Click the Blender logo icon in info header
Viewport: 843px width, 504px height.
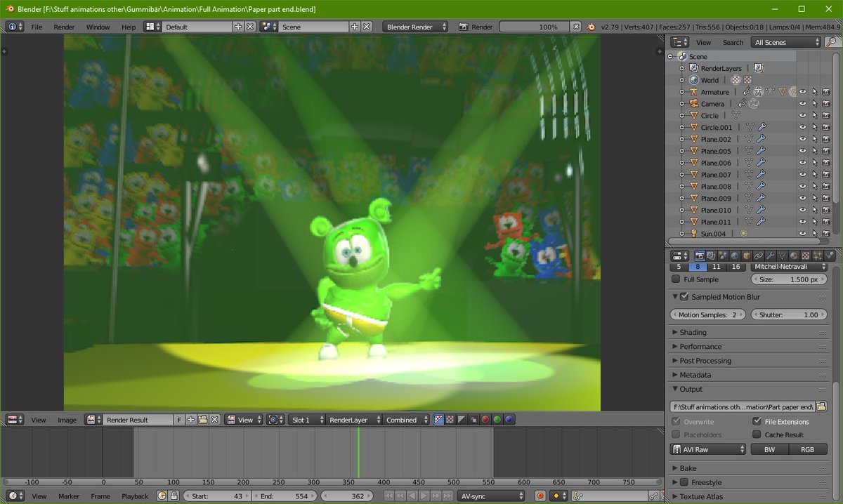point(590,27)
